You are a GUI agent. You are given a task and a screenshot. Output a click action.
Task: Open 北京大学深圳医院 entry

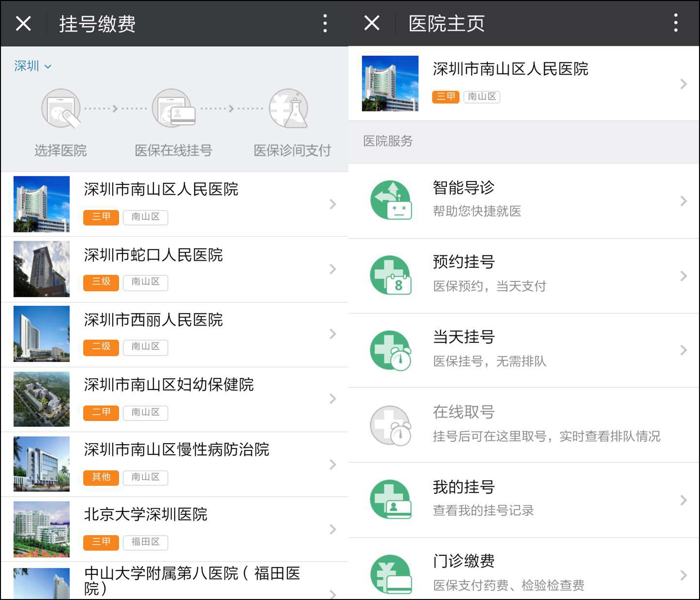coord(175,529)
